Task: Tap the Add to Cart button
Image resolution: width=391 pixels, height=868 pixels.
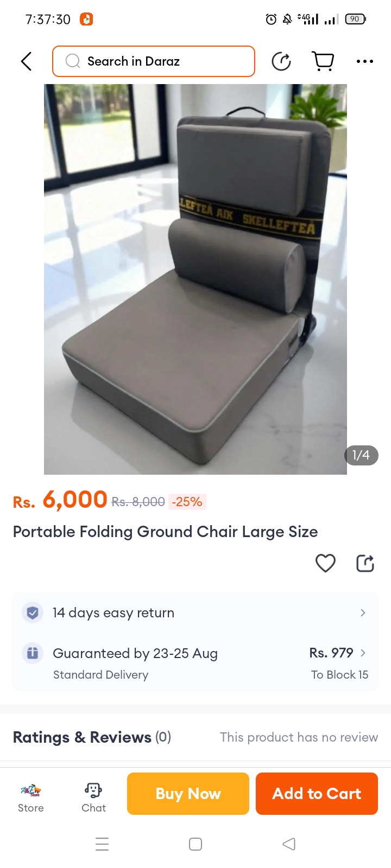Action: [317, 794]
